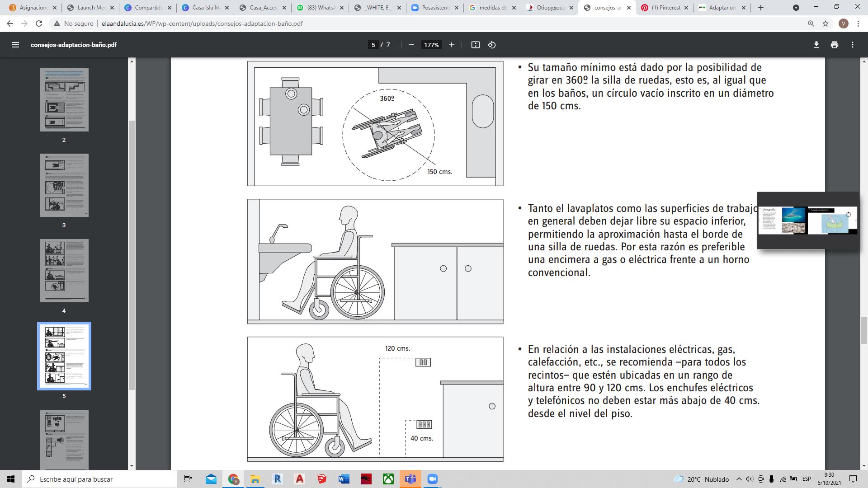Reload the current page
Viewport: 868px width, 488px height.
pyautogui.click(x=39, y=23)
